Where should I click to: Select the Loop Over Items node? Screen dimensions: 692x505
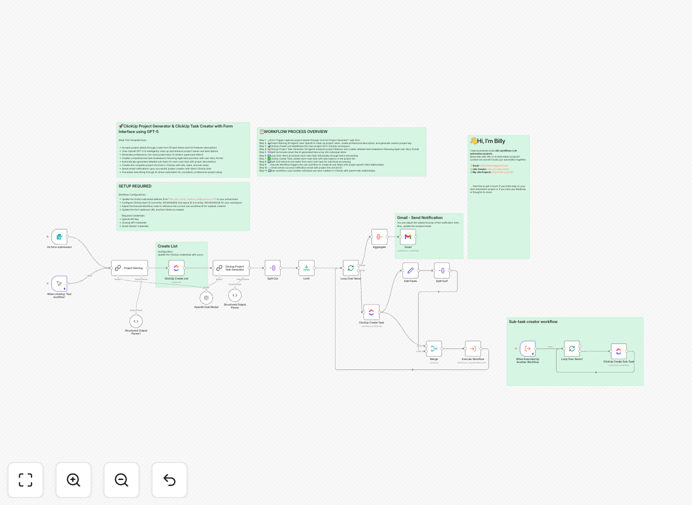(x=350, y=268)
